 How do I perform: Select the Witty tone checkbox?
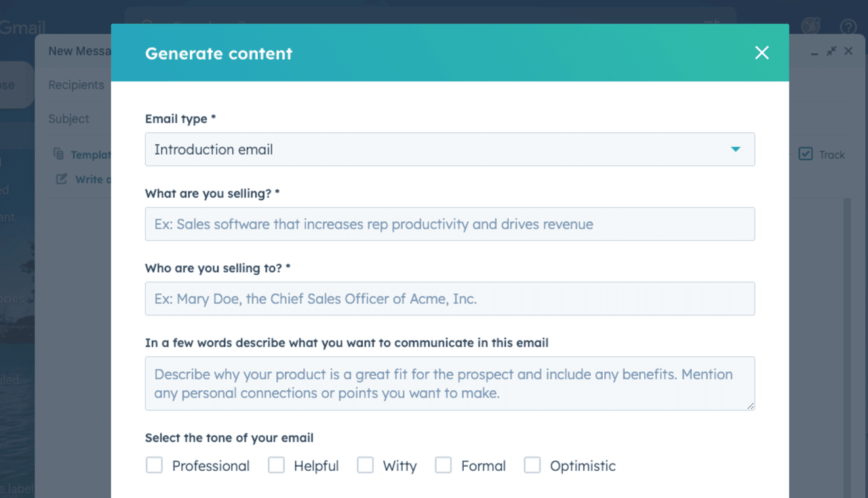point(365,465)
